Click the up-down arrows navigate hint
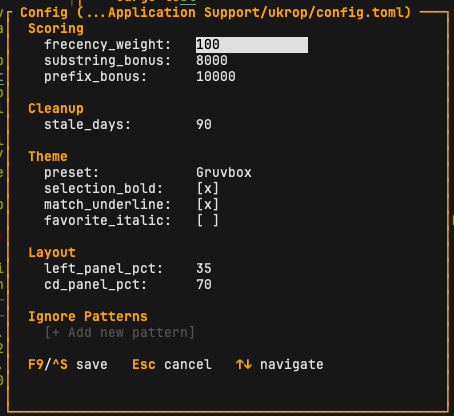This screenshot has height=416, width=454. [x=279, y=365]
